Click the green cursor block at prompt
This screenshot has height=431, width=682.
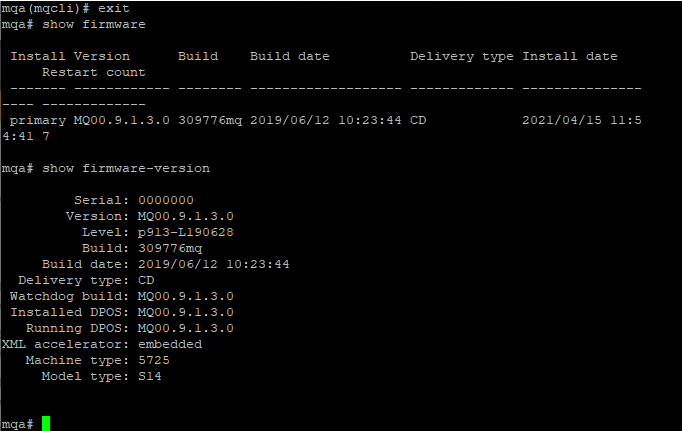pos(46,424)
